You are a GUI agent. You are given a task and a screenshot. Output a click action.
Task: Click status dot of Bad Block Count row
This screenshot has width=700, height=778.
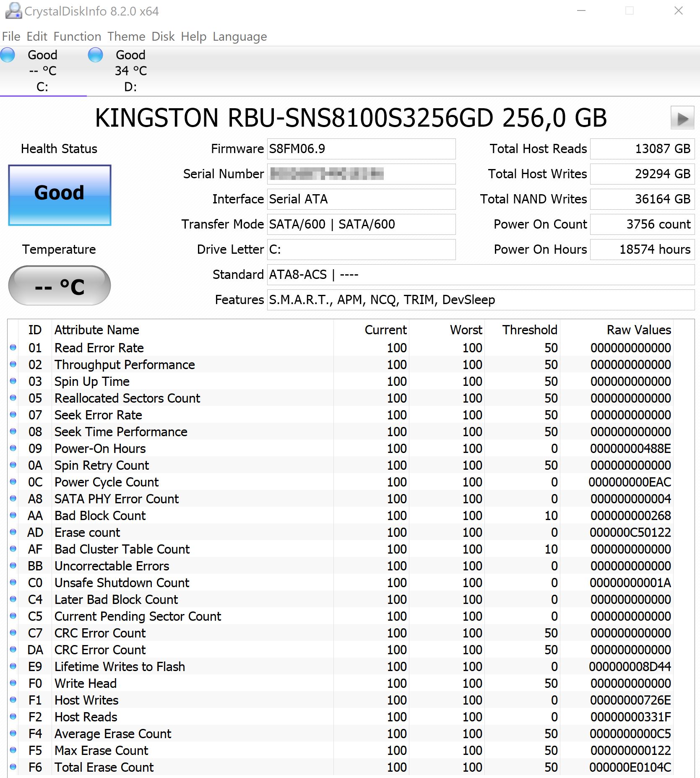pos(13,515)
